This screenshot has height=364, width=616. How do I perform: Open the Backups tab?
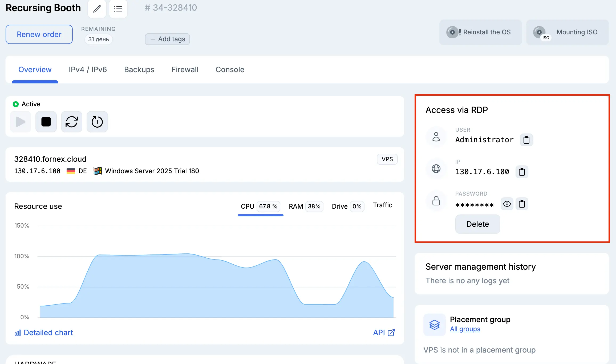click(139, 70)
